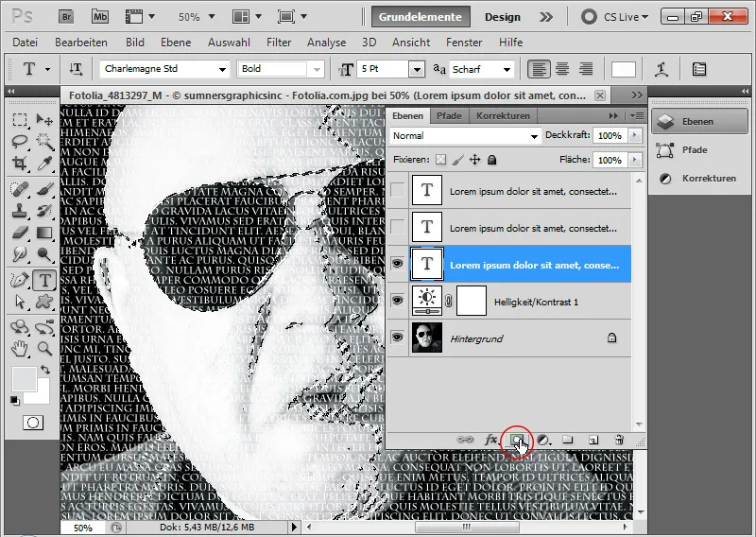Select the Clone Stamp tool
Viewport: 756px width, 537px height.
20,211
